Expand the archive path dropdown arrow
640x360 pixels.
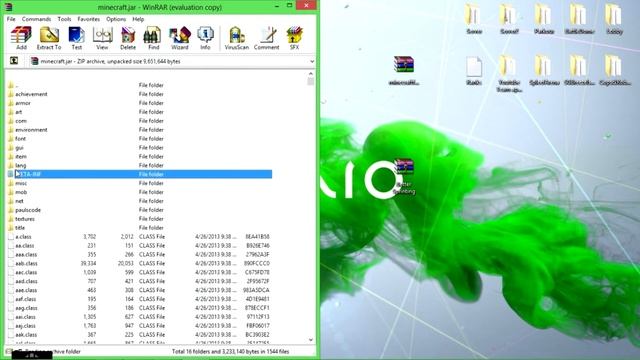[312, 62]
